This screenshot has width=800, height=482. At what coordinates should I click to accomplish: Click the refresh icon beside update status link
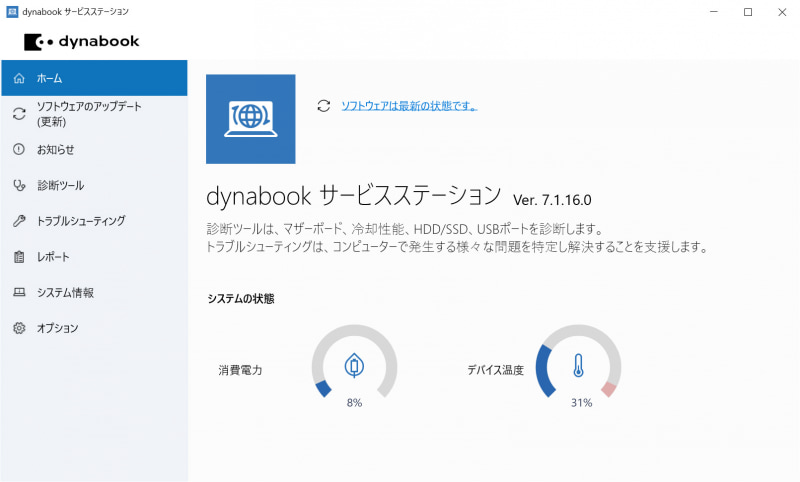coord(323,106)
